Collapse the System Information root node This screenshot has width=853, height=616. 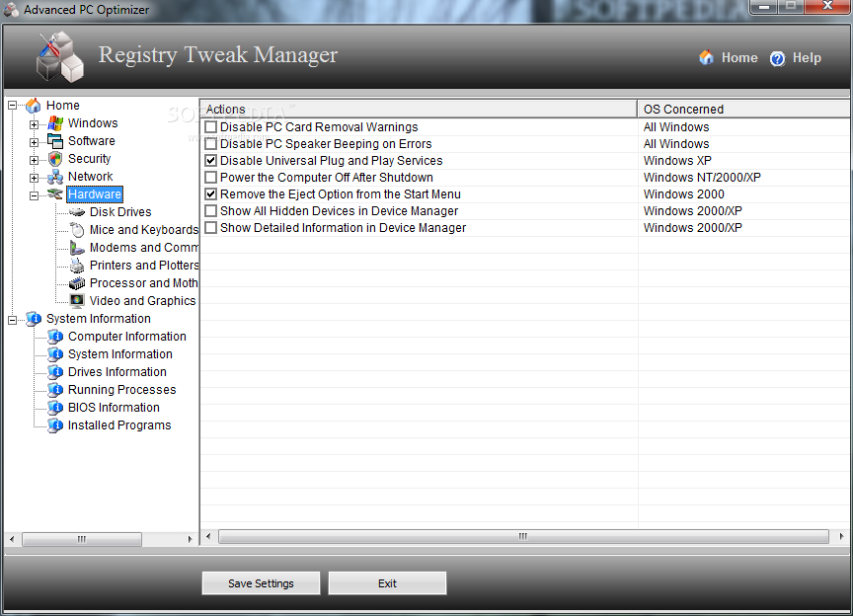[x=12, y=320]
